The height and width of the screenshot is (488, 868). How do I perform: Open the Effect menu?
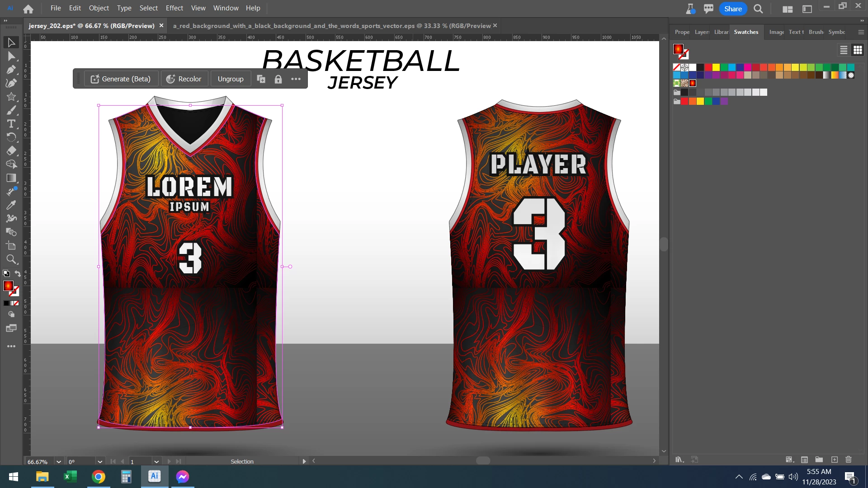coord(174,8)
